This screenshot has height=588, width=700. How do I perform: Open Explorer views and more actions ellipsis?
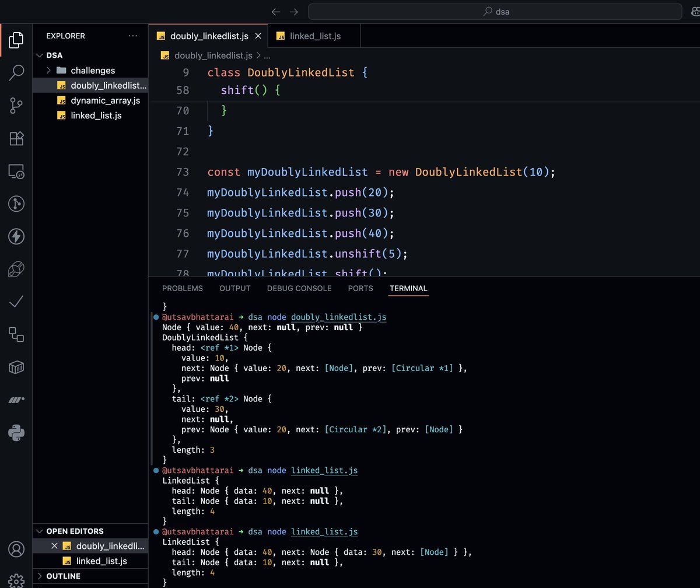pyautogui.click(x=133, y=36)
